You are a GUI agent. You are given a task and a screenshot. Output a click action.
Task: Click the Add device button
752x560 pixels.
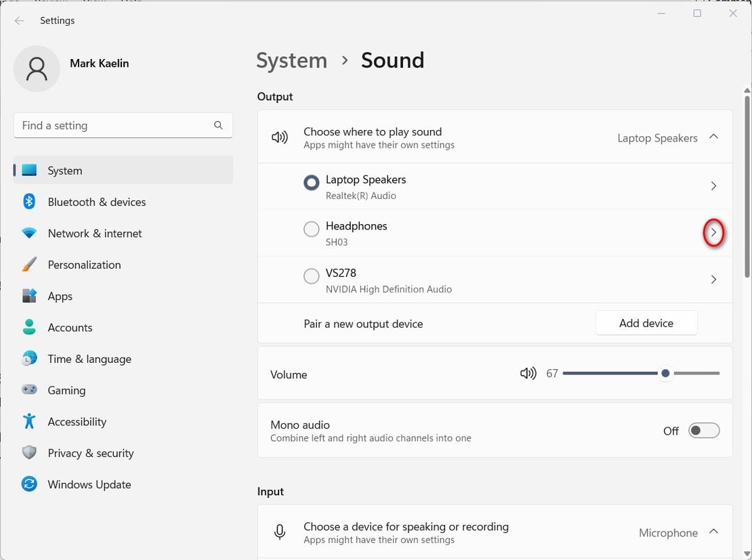point(646,323)
